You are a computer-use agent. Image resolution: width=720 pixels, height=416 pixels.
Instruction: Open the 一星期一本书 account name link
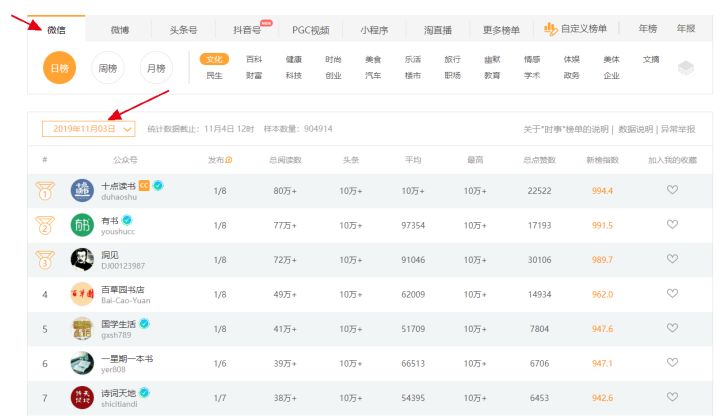127,358
